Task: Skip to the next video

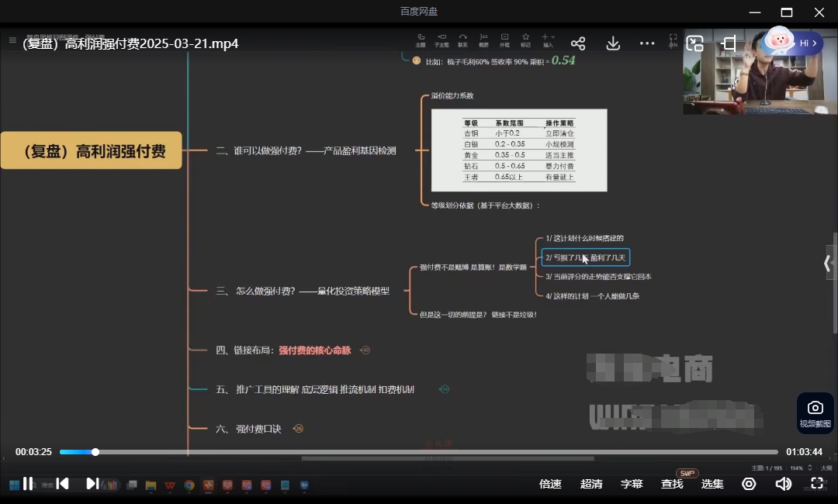Action: click(x=92, y=484)
